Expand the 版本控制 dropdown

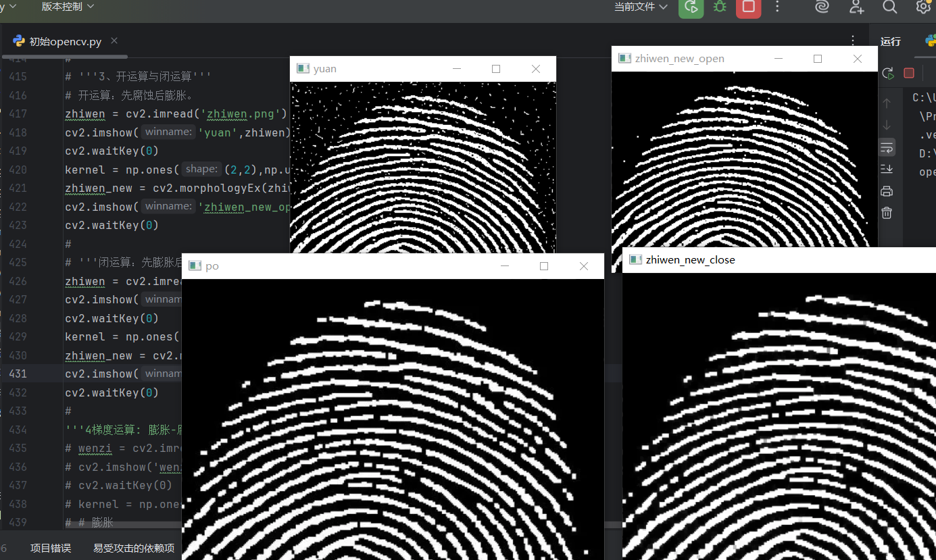tap(68, 6)
